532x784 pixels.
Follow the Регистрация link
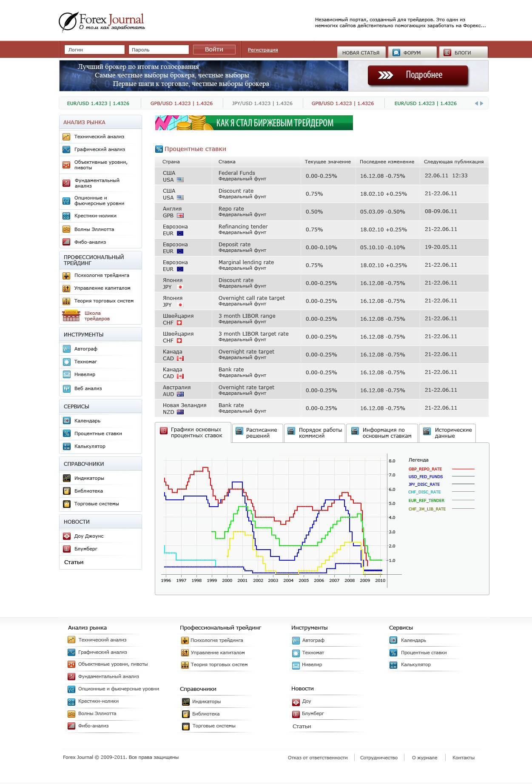263,50
